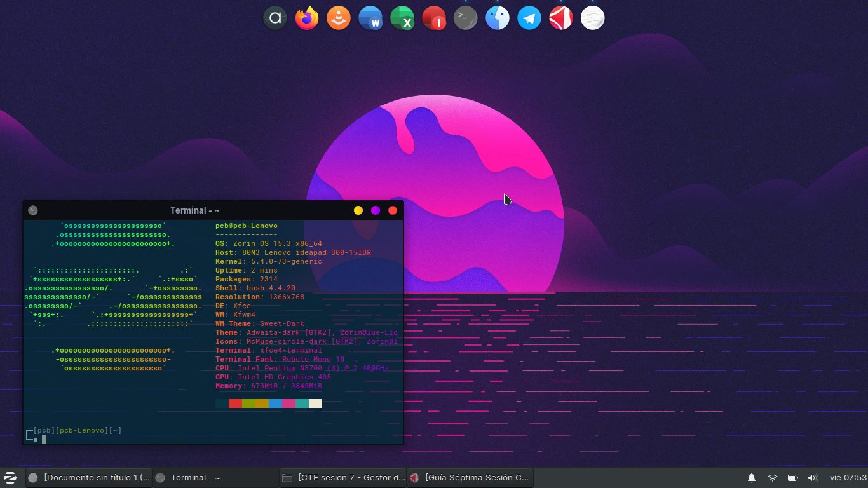Open VLC media player from the dock

pyautogui.click(x=339, y=18)
